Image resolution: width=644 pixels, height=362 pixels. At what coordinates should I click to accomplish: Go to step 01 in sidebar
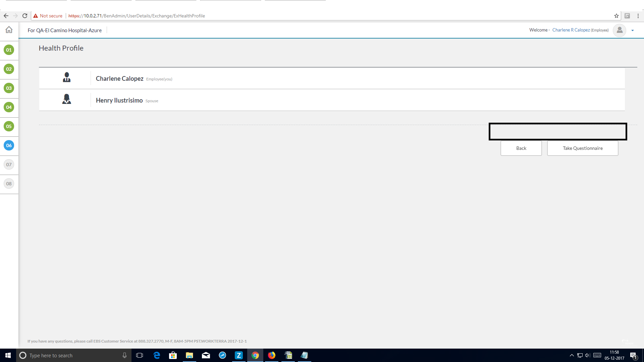tap(9, 50)
